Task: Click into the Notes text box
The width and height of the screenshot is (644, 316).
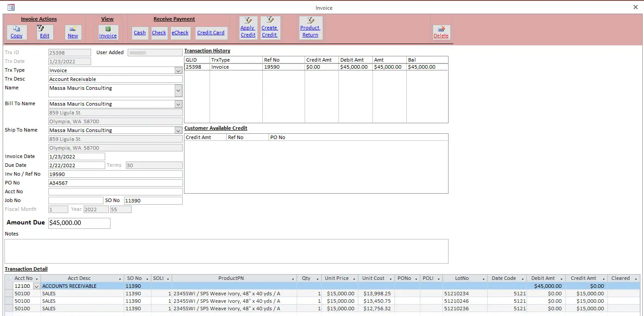Action: 226,251
